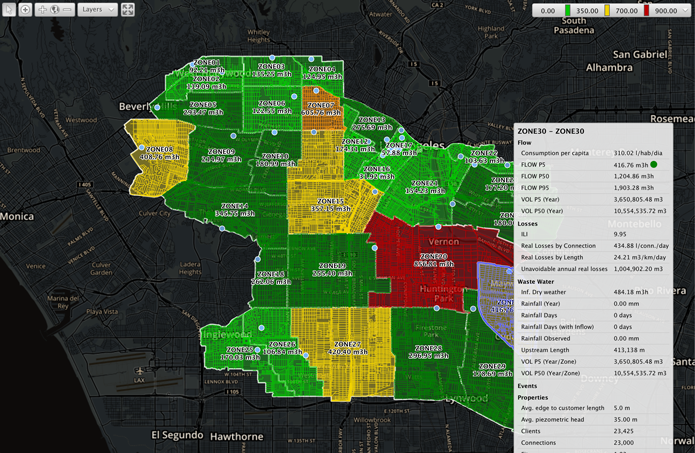The height and width of the screenshot is (453, 695).
Task: Open the Layers dropdown
Action: pos(97,9)
